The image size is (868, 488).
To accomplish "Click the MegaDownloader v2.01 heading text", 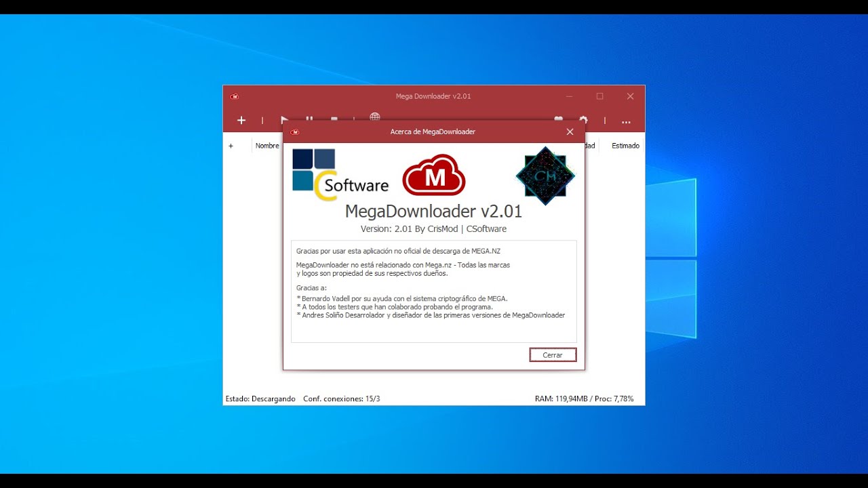I will pos(434,211).
